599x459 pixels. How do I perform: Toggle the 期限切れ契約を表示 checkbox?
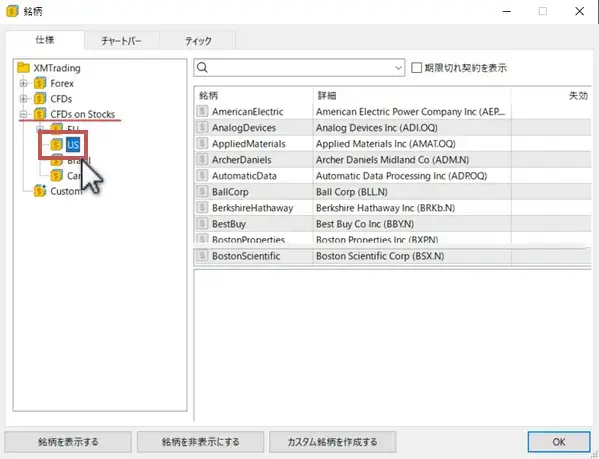(416, 68)
